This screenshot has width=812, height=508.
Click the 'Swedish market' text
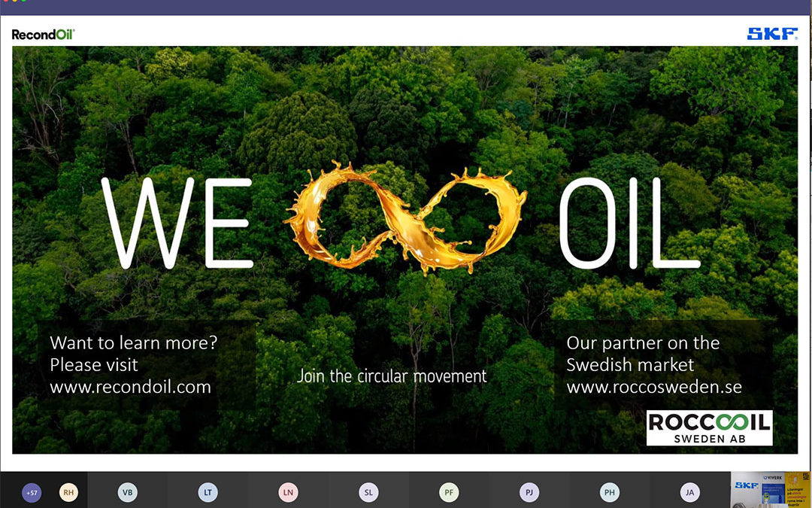630,365
